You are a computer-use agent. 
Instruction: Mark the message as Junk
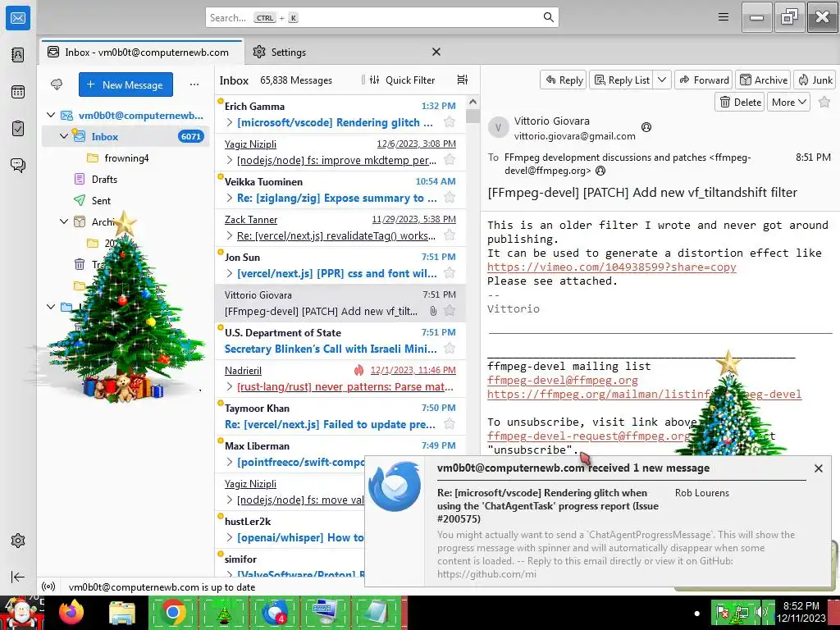point(815,80)
